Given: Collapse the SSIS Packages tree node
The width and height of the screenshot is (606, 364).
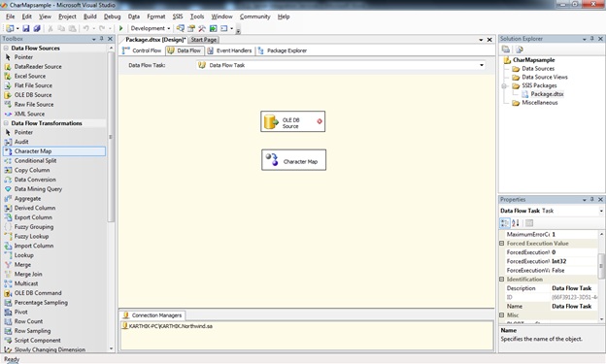Looking at the screenshot, I should click(x=504, y=85).
